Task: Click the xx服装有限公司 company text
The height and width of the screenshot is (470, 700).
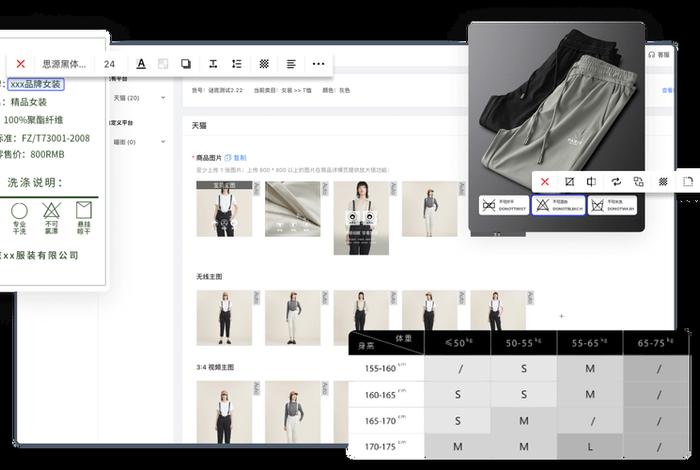Action: pos(40,255)
